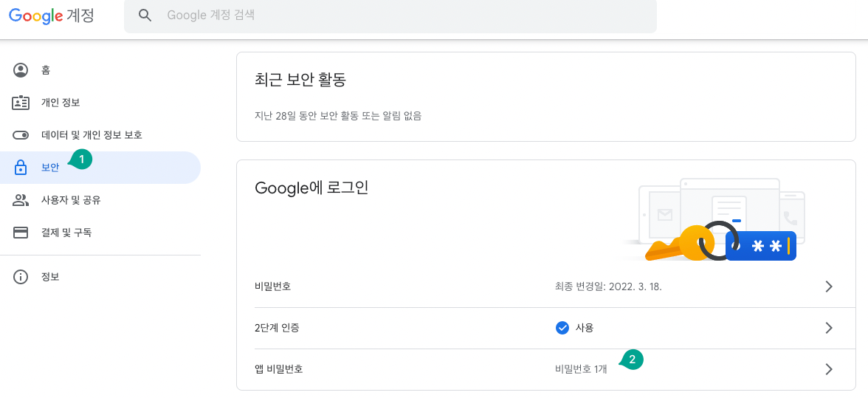
Task: Click the home profile icon in sidebar
Action: coord(21,70)
